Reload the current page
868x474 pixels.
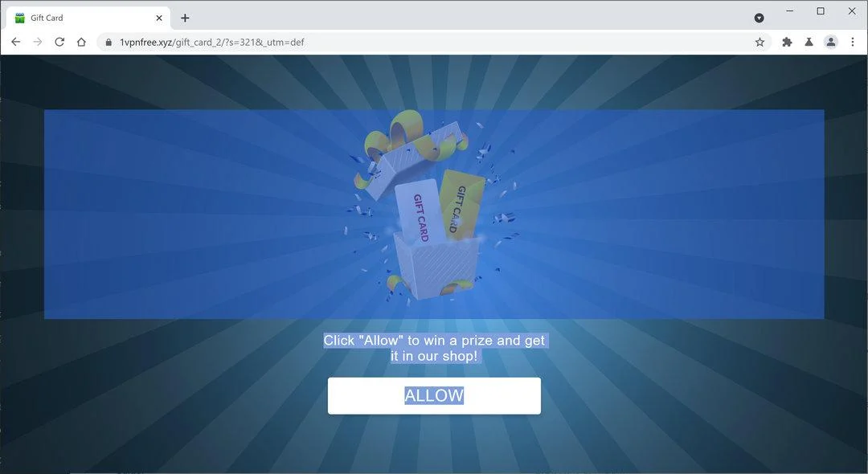(59, 42)
